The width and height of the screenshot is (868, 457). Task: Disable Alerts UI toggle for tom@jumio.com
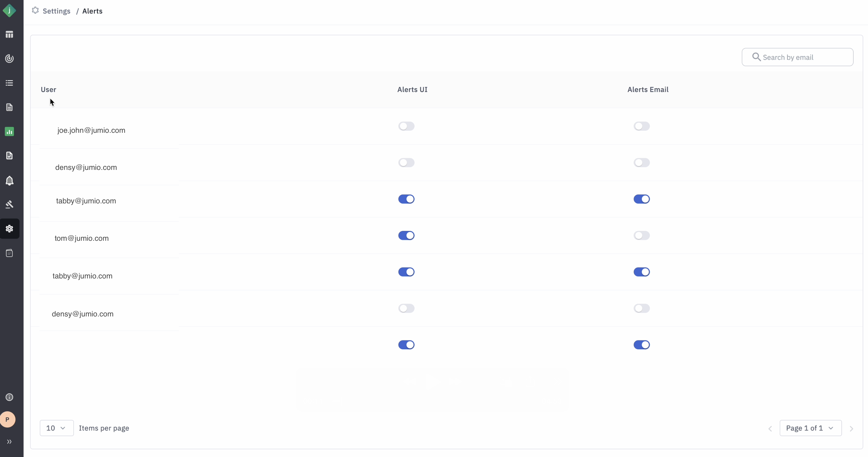(x=406, y=236)
